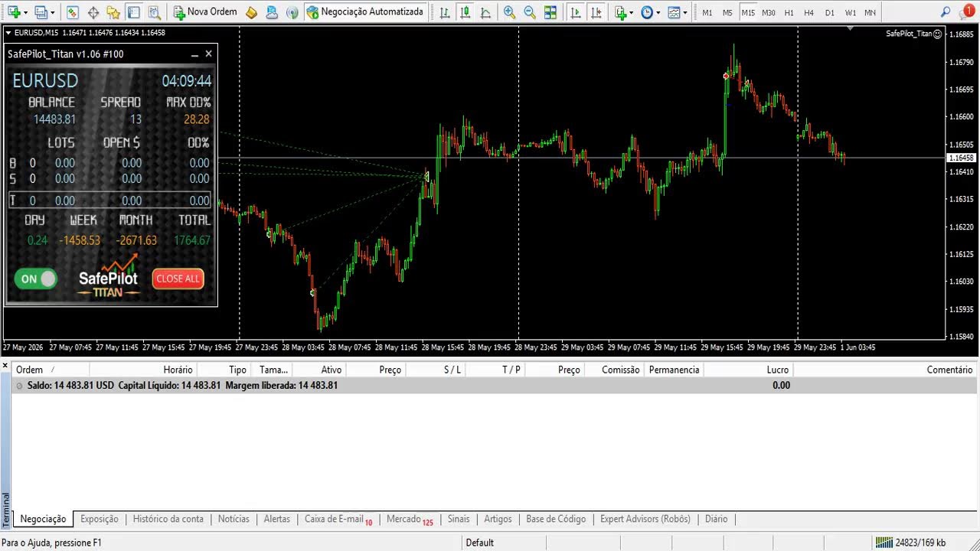This screenshot has width=980, height=551.
Task: Open MetaEditor yellow book icon
Action: point(251,12)
